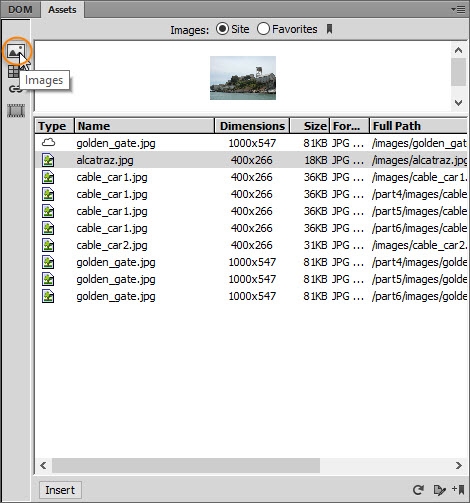Click the cloud type icon for golden_gate.jpg
The width and height of the screenshot is (470, 503).
click(x=48, y=143)
